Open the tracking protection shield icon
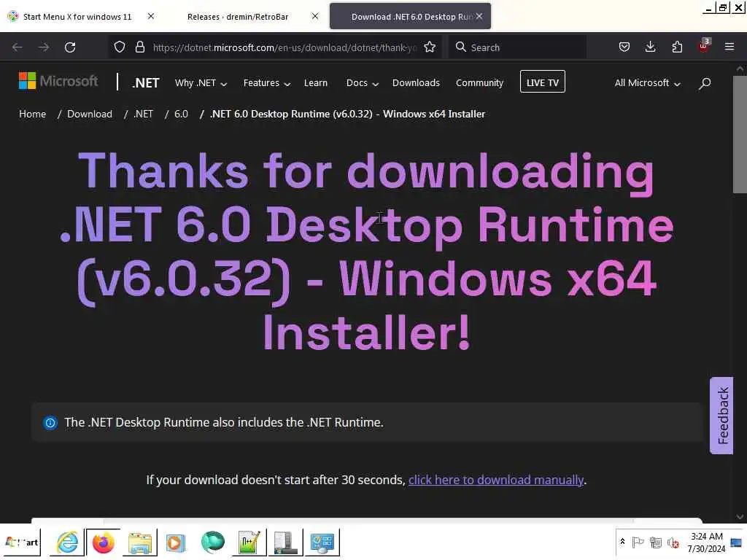 point(120,47)
